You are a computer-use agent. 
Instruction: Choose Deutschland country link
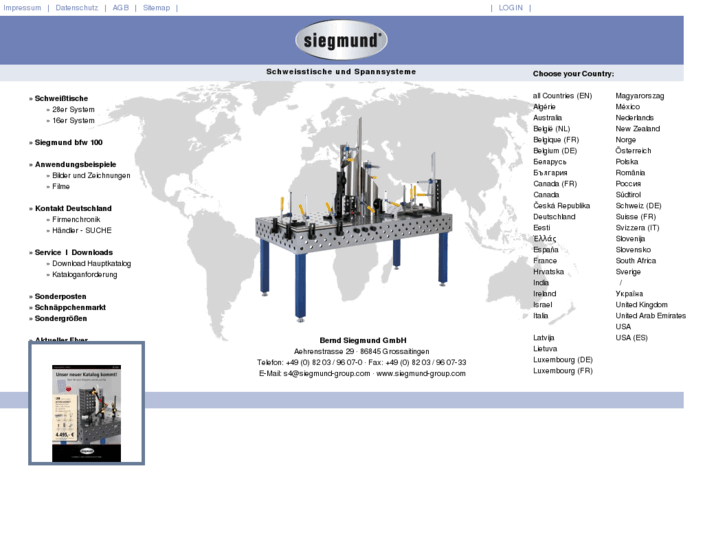tap(554, 217)
